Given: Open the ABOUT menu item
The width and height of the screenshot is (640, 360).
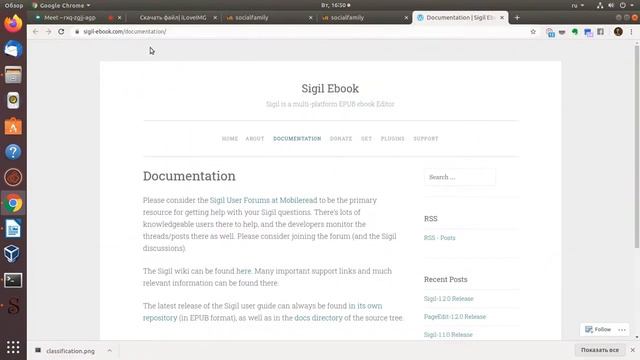Looking at the screenshot, I should tap(255, 139).
